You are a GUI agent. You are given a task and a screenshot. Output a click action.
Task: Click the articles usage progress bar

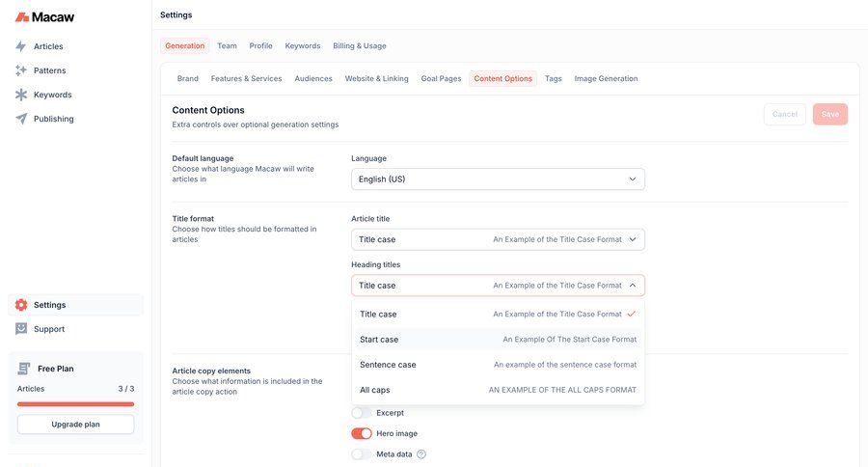tap(75, 404)
